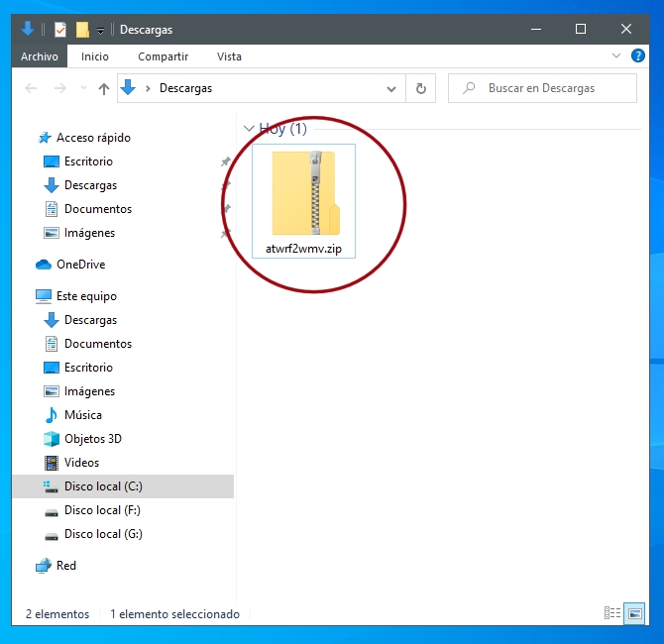Switch to details view layout
Screen dimensions: 664x644
coord(611,613)
